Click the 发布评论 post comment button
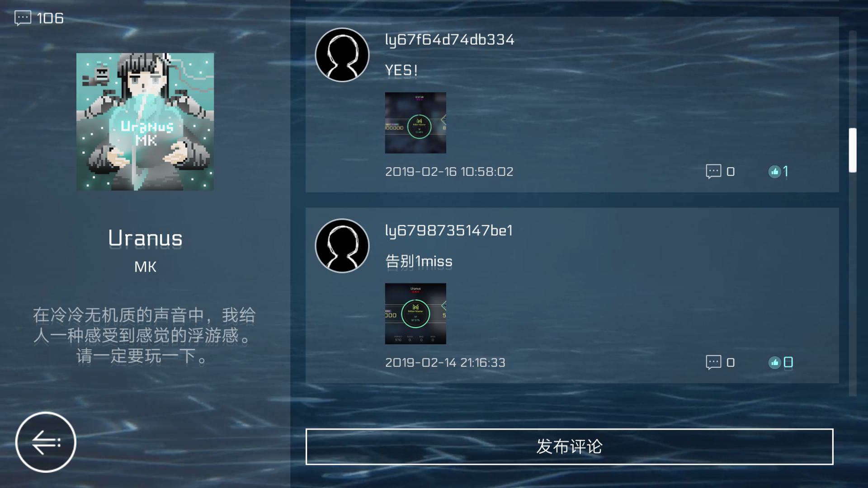Viewport: 868px width, 488px height. pyautogui.click(x=570, y=446)
